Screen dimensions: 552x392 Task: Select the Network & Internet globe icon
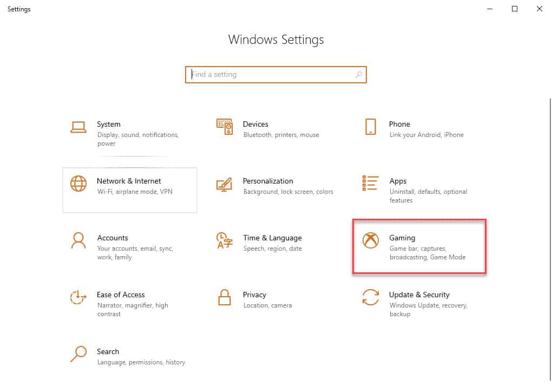coord(78,184)
